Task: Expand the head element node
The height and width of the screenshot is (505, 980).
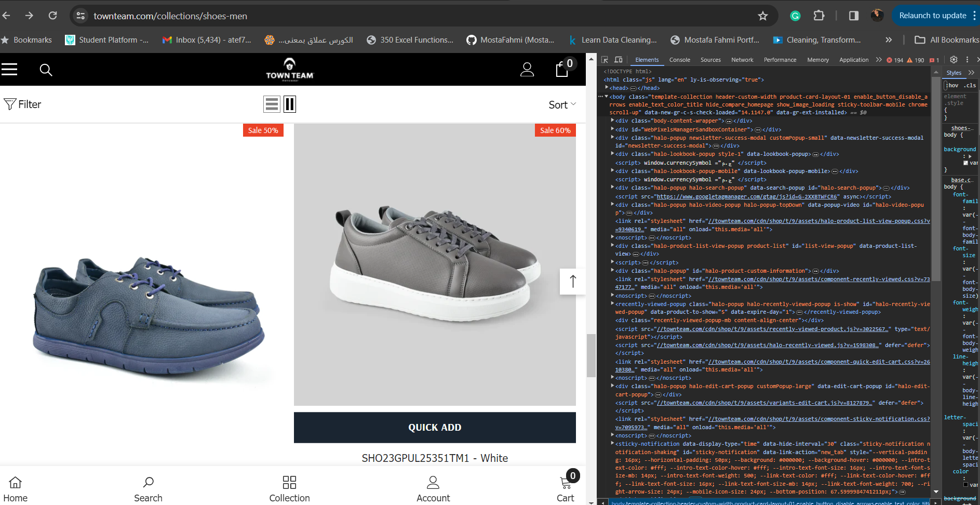Action: pyautogui.click(x=607, y=88)
